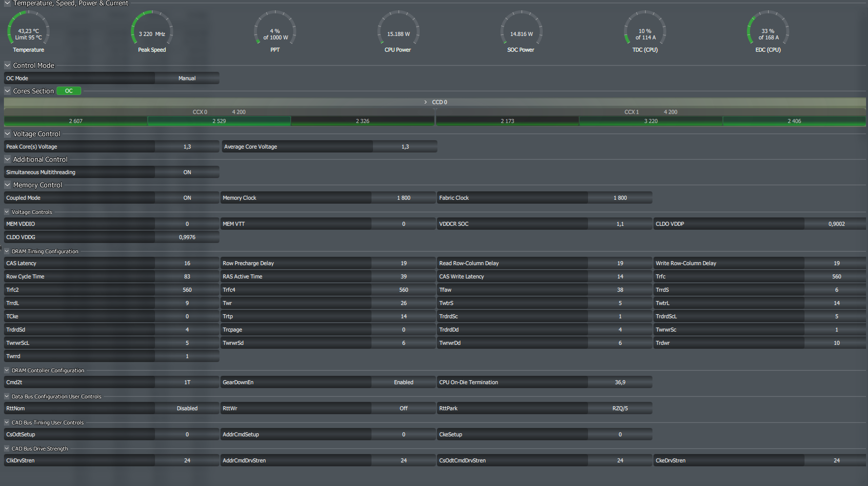The height and width of the screenshot is (486, 868).
Task: Edit the VDDCR SOC value 1,1
Action: pos(620,224)
